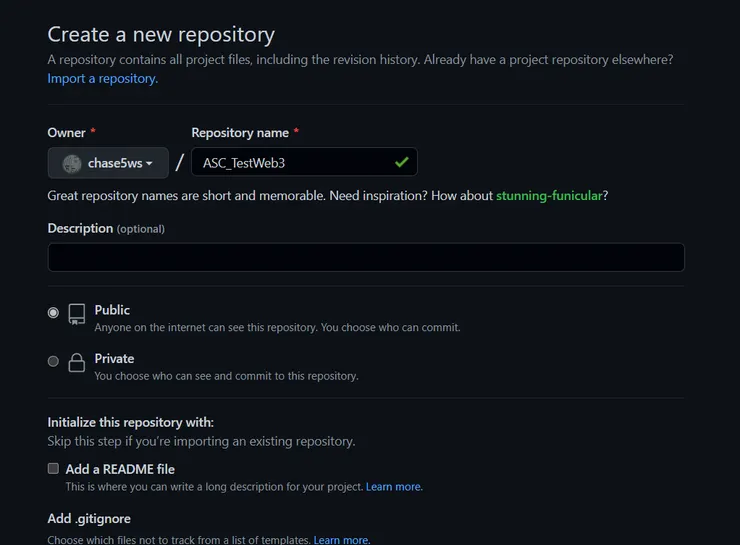This screenshot has height=545, width=740.
Task: Click the Private option label text
Action: point(114,358)
